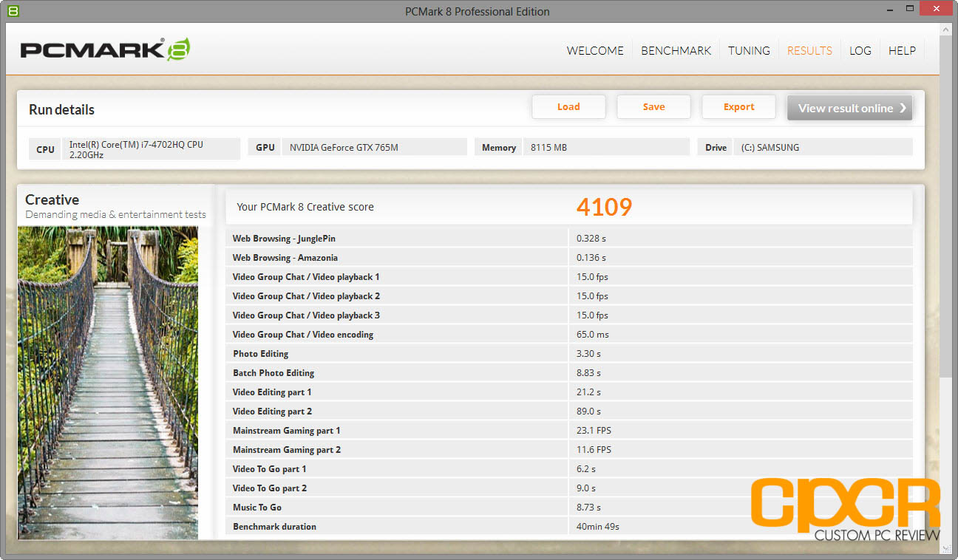The height and width of the screenshot is (560, 958).
Task: Select 'Video Group Chat / Video encoding' row
Action: [569, 335]
